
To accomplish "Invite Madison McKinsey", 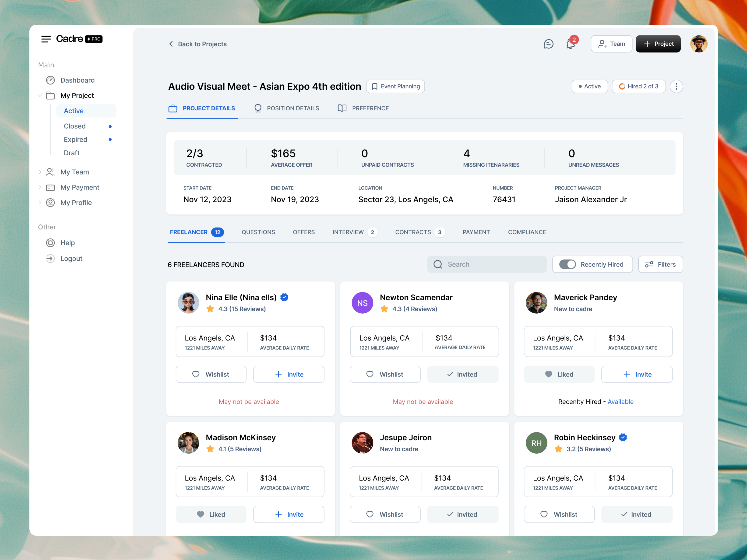I will (x=289, y=514).
